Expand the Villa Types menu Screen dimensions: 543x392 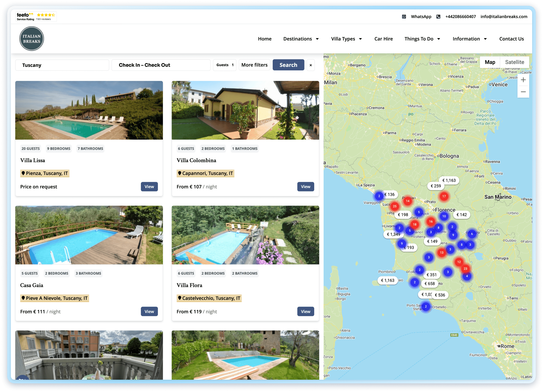point(346,39)
